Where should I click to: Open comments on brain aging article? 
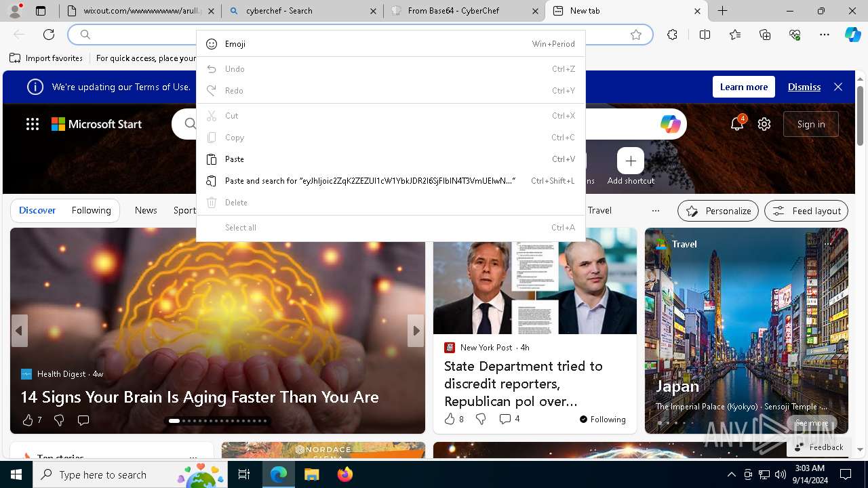83,420
